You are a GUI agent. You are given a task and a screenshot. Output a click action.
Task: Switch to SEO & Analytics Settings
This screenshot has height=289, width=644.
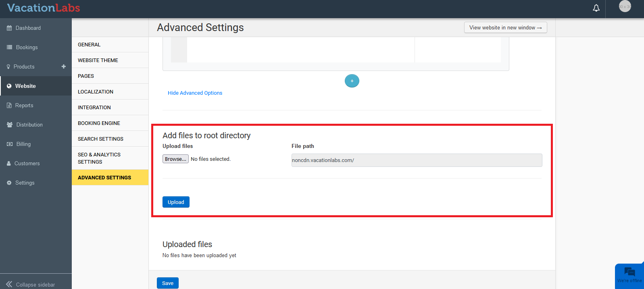point(99,158)
